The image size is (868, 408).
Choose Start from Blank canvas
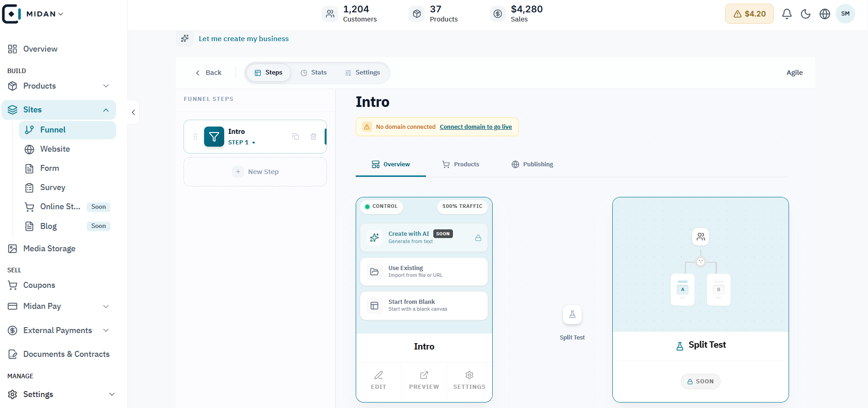(424, 306)
